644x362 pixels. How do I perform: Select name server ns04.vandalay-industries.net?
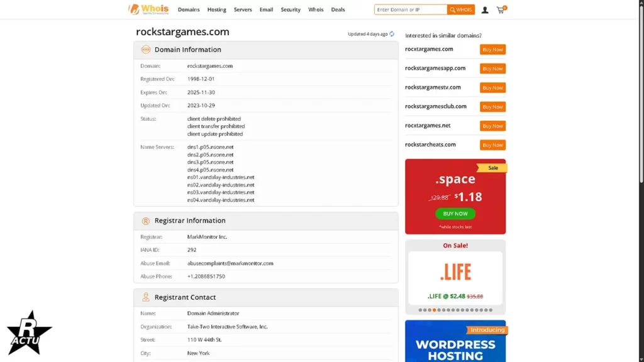pyautogui.click(x=221, y=200)
